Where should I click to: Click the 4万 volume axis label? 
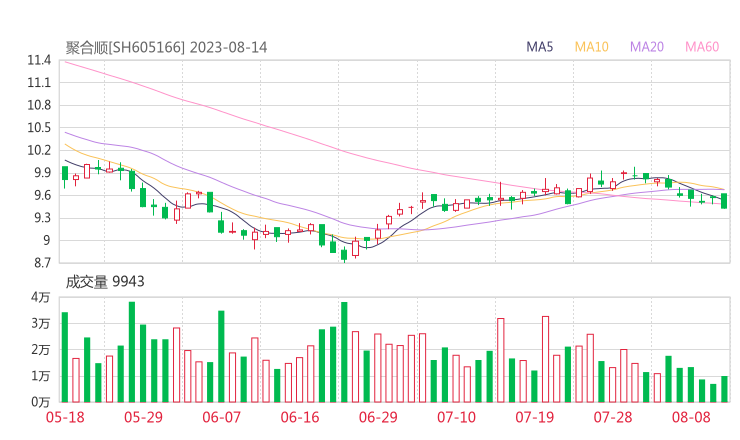click(x=41, y=297)
